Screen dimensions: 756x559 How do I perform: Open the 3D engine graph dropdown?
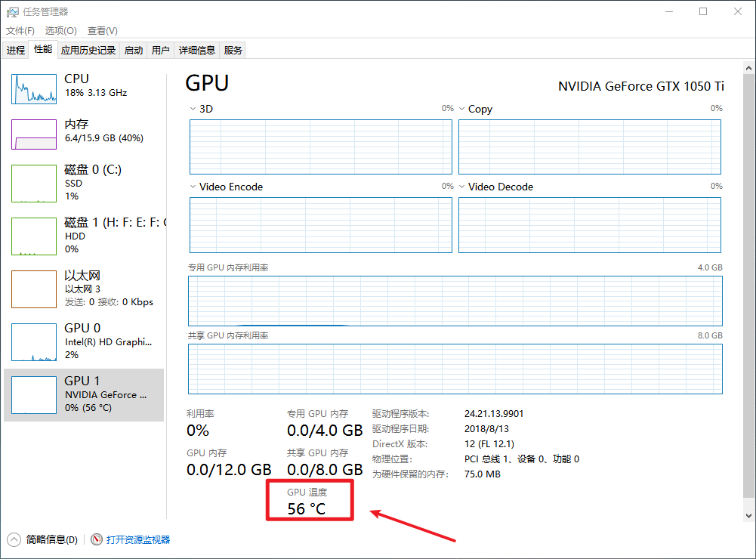click(193, 109)
